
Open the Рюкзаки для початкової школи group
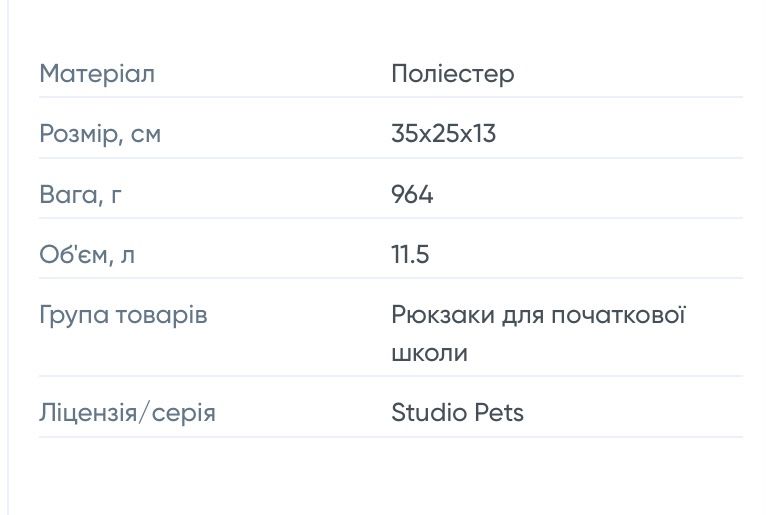click(537, 316)
